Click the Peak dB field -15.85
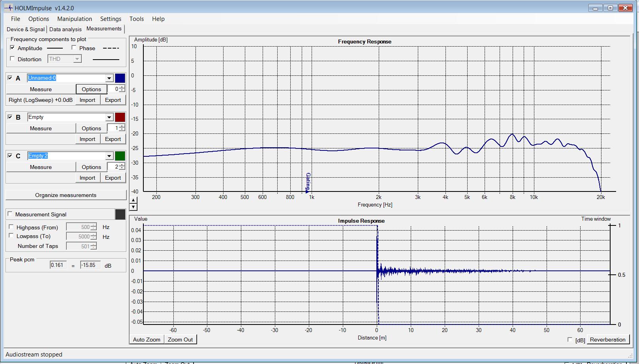The height and width of the screenshot is (364, 639). (x=90, y=265)
